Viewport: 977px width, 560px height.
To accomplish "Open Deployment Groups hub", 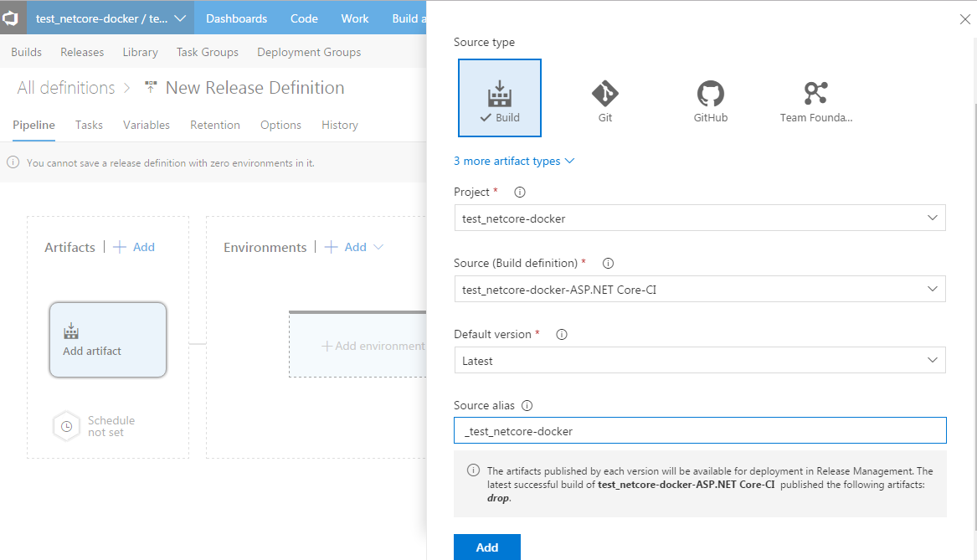I will tap(309, 53).
